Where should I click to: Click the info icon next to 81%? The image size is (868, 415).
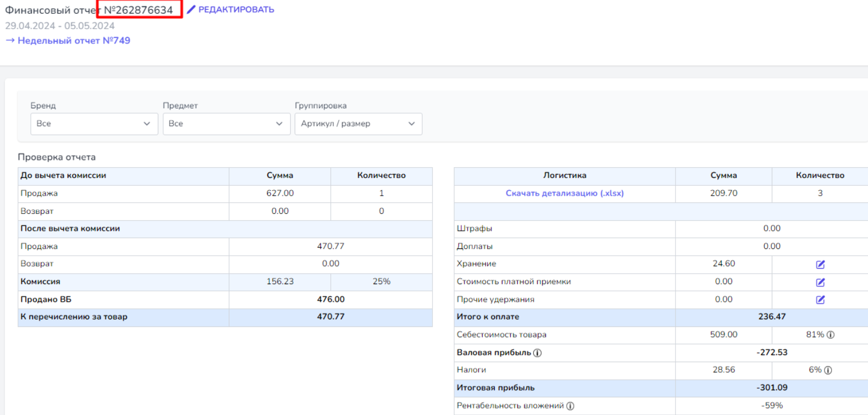click(831, 335)
